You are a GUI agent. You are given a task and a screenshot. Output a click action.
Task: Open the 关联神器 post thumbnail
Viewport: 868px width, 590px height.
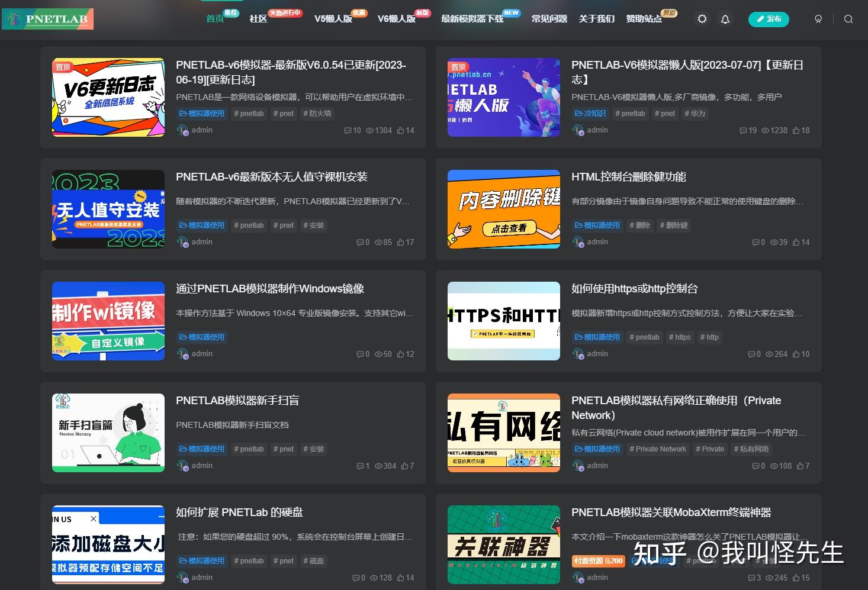tap(504, 544)
